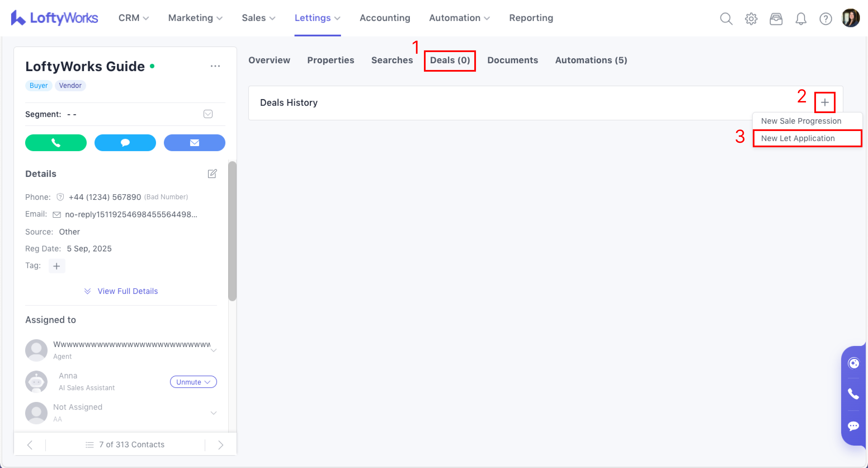Add a tag with plus button
Viewport: 868px width, 468px height.
56,266
